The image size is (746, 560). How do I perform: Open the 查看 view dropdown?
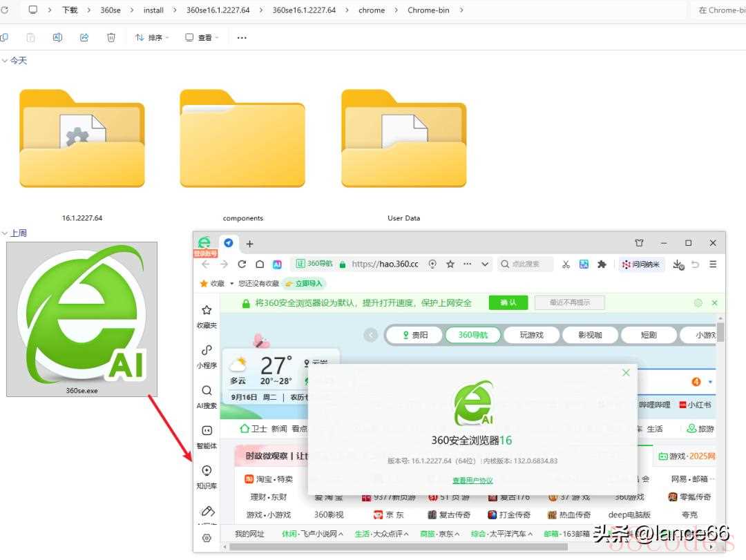coord(202,37)
